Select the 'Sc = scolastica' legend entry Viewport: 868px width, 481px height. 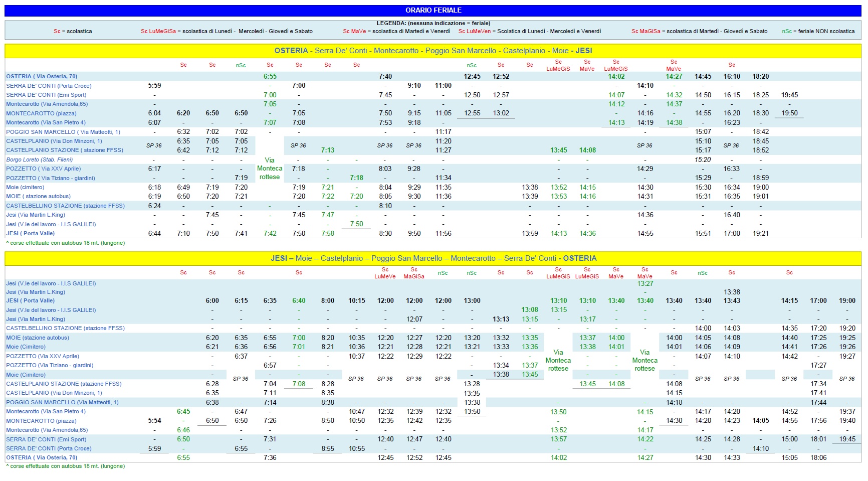tap(73, 31)
